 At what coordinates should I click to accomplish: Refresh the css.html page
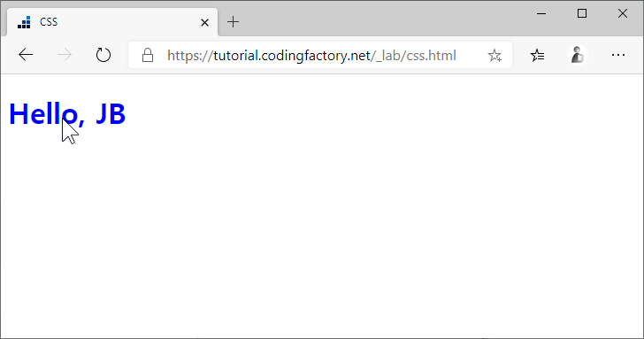pos(103,55)
